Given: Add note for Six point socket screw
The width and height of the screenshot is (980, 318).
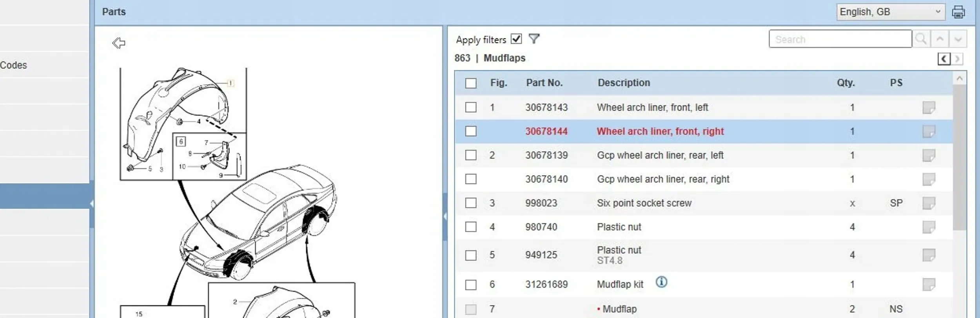Looking at the screenshot, I should coord(929,203).
